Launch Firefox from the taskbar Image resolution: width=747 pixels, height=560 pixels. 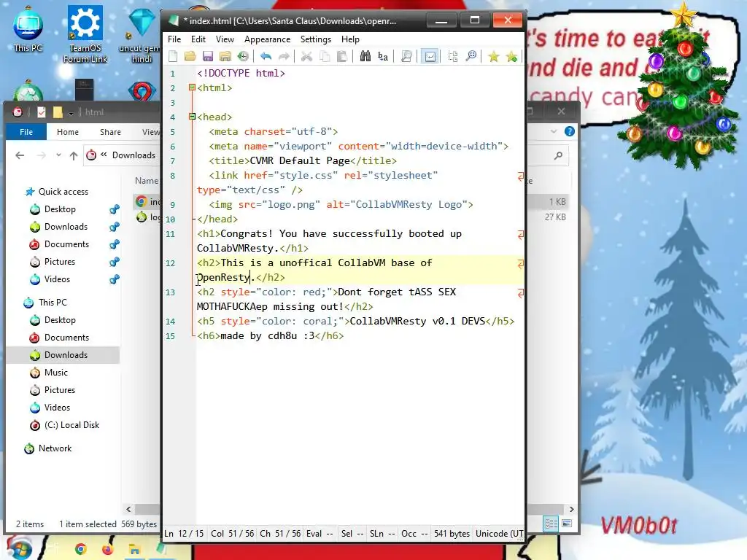108,550
